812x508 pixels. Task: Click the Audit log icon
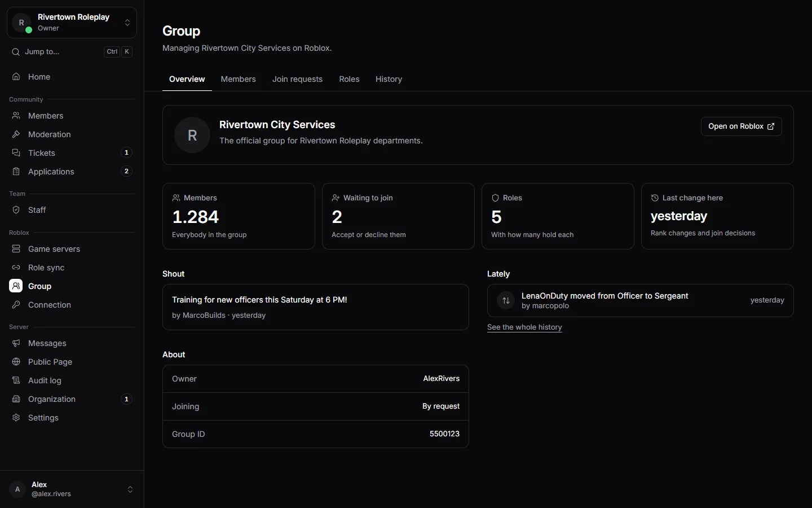pos(16,380)
